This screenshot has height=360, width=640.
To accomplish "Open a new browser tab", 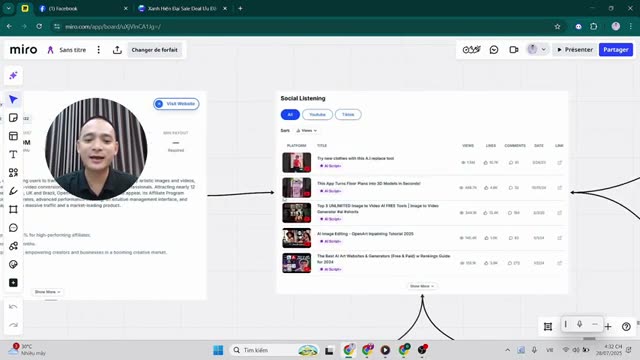I will [240, 9].
